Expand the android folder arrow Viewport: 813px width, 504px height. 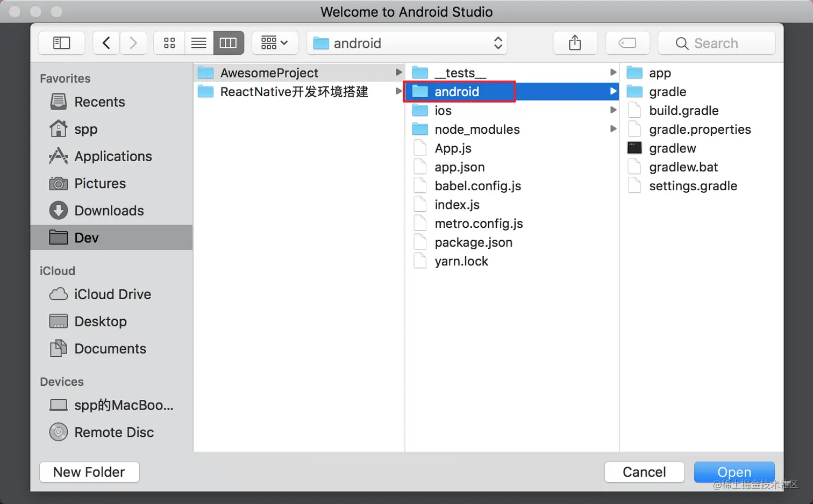[613, 91]
